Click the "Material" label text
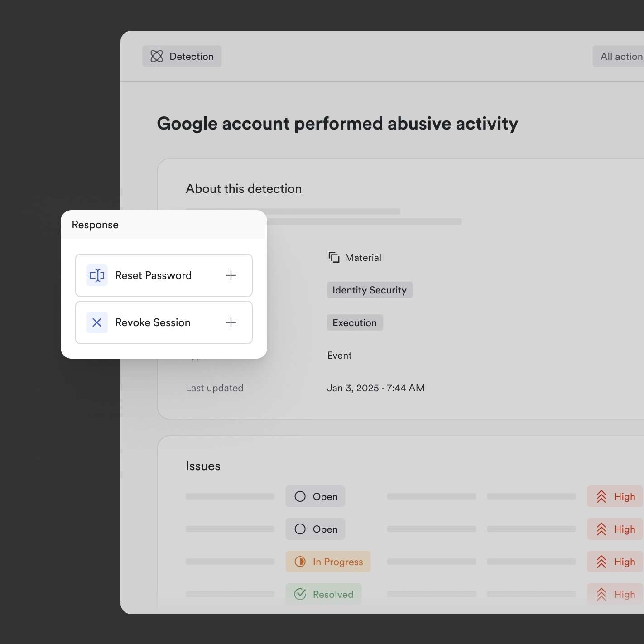This screenshot has height=644, width=644. (363, 257)
